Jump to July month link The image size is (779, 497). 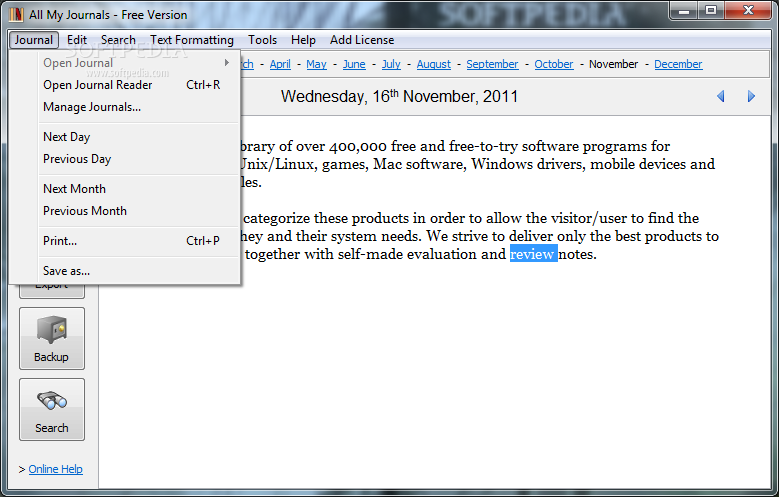point(391,64)
